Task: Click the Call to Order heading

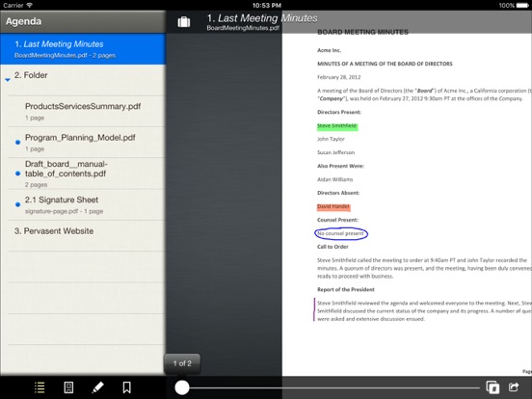Action: click(332, 247)
